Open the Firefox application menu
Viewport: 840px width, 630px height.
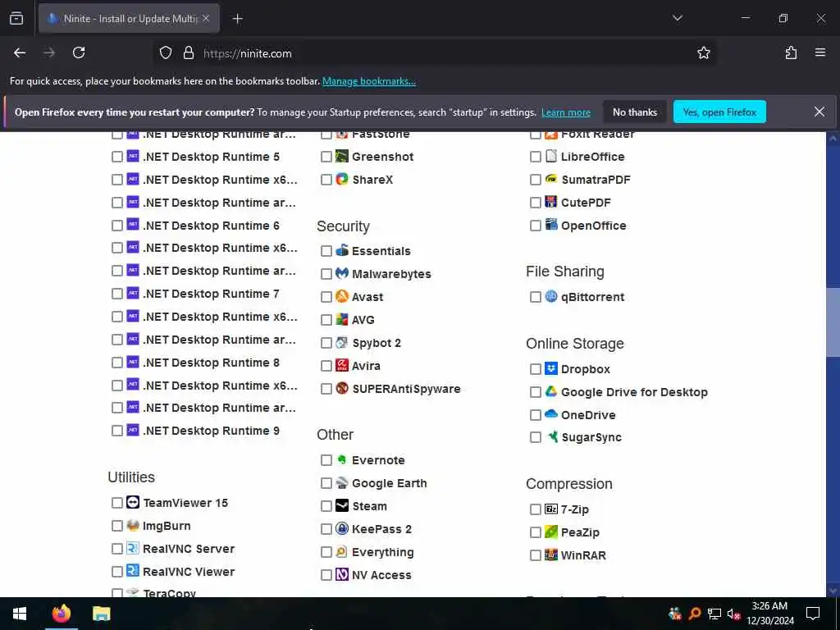(x=820, y=52)
